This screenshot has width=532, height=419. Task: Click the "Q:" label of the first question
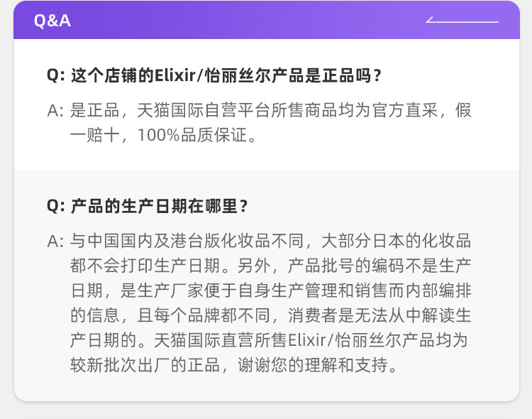coord(56,75)
